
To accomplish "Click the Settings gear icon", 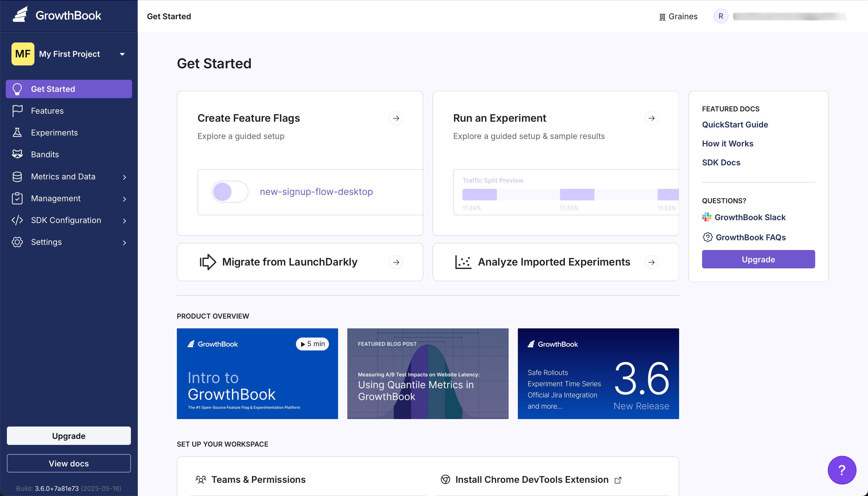I will pos(17,242).
